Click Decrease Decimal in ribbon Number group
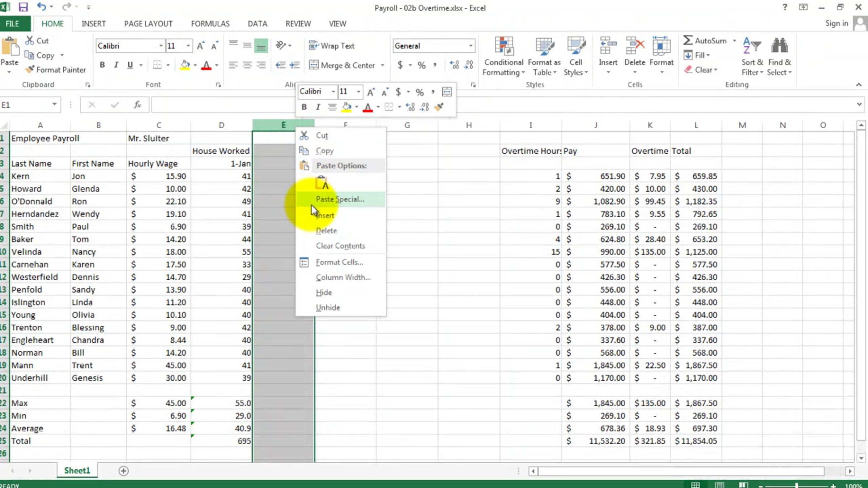 (x=469, y=65)
